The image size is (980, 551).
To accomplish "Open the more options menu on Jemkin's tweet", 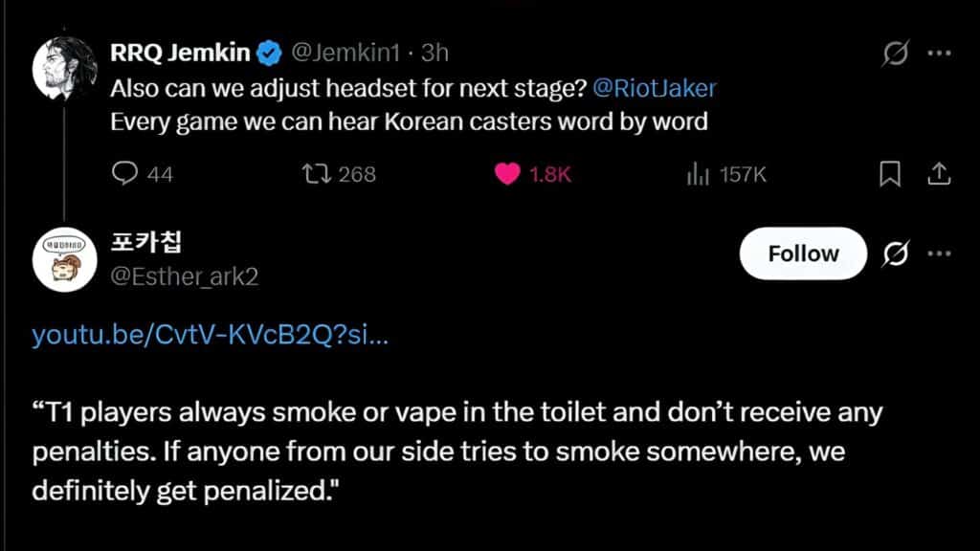I will [939, 54].
